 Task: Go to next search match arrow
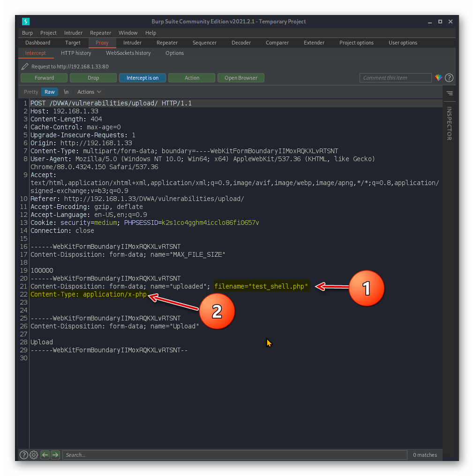click(55, 455)
